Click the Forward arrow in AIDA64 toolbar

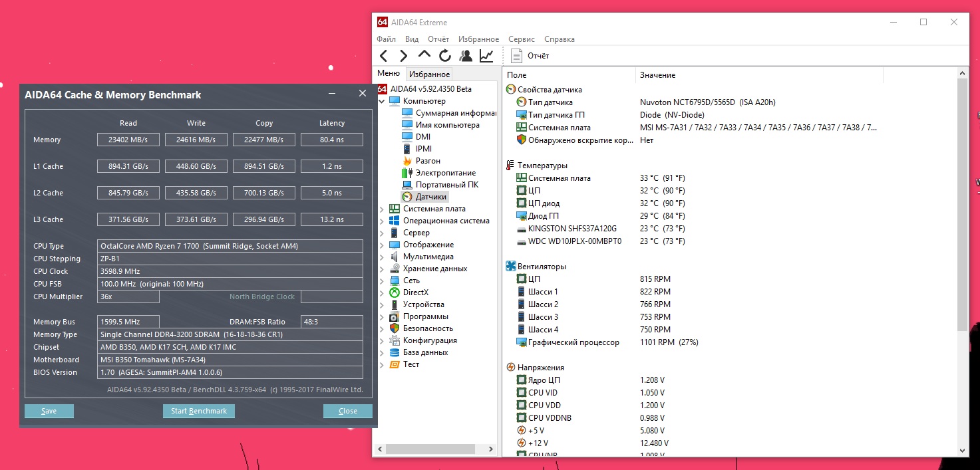click(x=404, y=56)
